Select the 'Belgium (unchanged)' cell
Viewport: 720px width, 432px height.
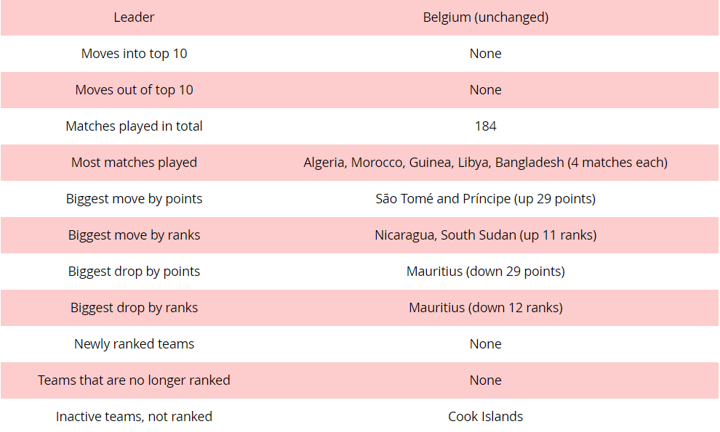tap(485, 17)
